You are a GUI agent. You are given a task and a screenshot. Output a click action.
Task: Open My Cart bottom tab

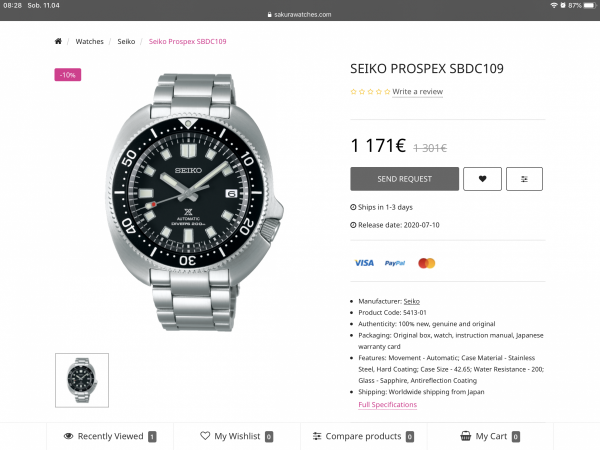490,436
